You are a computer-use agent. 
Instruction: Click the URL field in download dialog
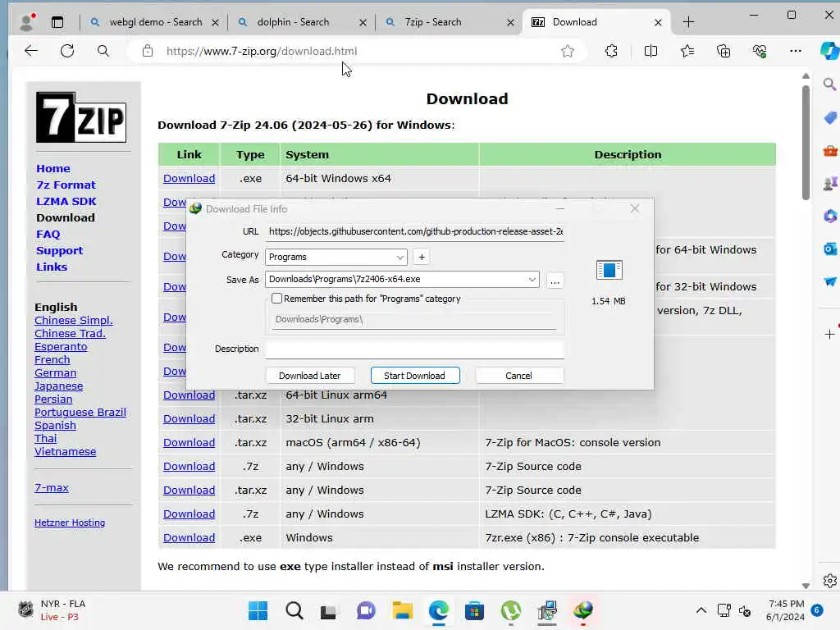414,231
